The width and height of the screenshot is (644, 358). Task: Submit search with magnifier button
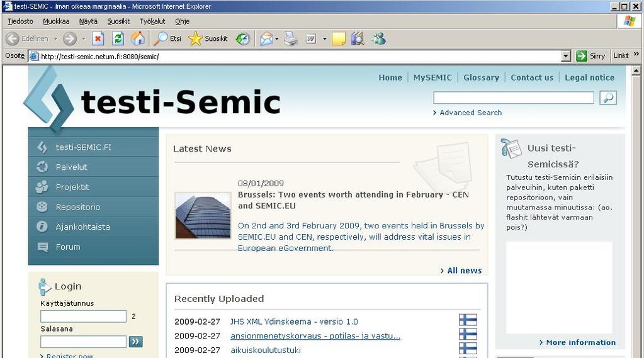click(x=608, y=98)
